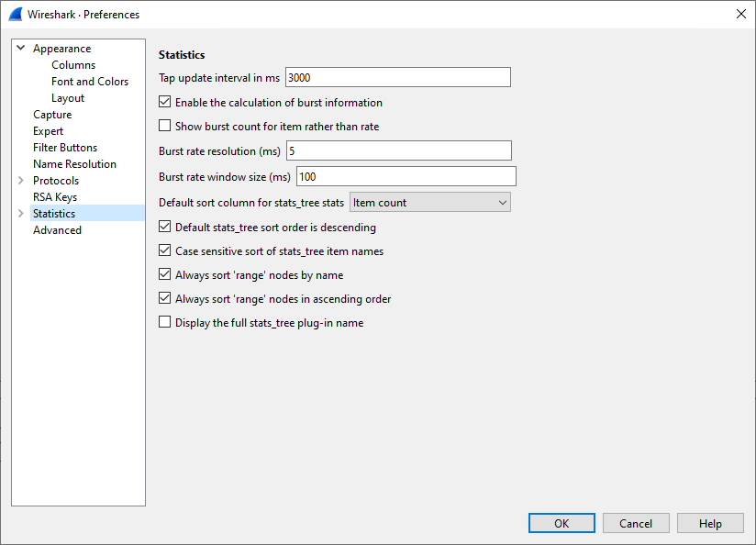
Task: Collapse the Appearance tree section
Action: tap(21, 49)
